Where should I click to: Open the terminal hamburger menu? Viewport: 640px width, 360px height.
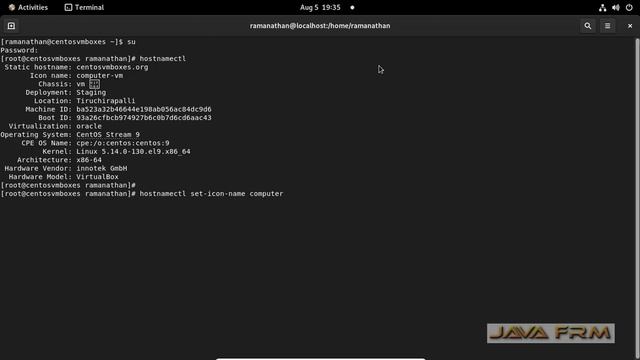(x=607, y=26)
